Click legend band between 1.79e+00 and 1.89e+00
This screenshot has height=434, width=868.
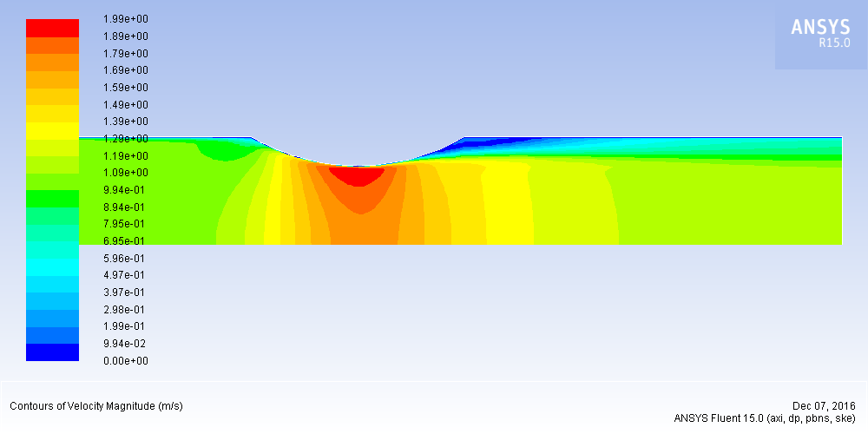point(53,45)
